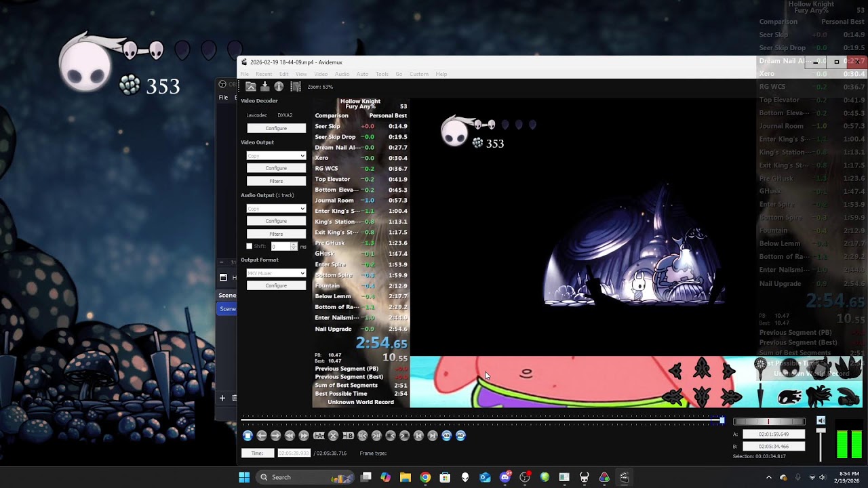Open the Audio Output codec dropdown
868x488 pixels.
point(276,209)
